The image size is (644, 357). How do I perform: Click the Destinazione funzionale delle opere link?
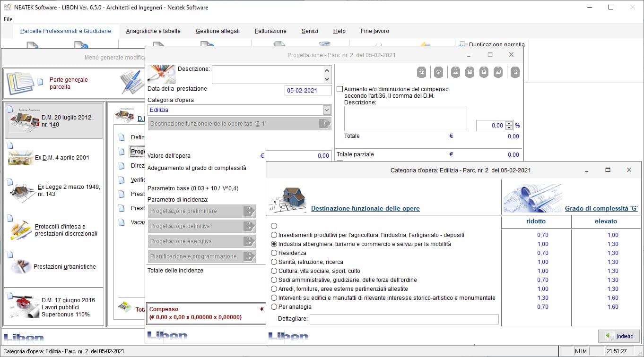[366, 208]
